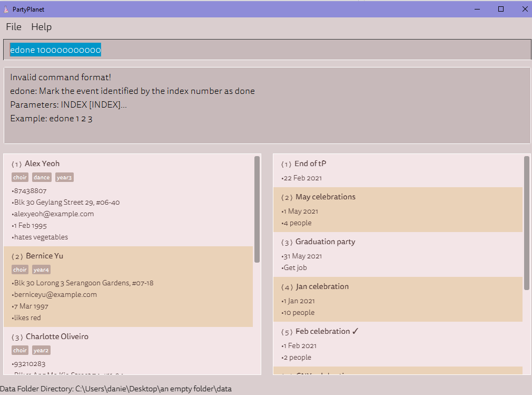Click email berniceyu@example.com
This screenshot has height=395, width=532.
click(55, 294)
